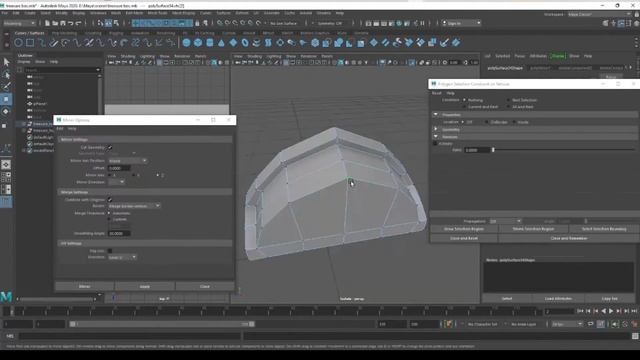
Task: Open the Mesh Tools menu
Action: click(x=157, y=13)
